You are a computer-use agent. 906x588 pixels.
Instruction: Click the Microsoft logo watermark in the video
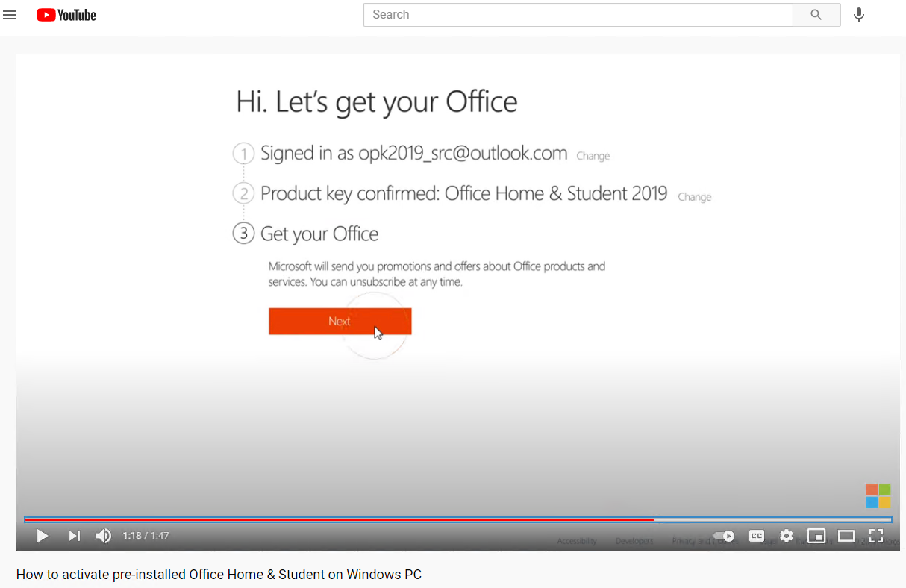(878, 495)
